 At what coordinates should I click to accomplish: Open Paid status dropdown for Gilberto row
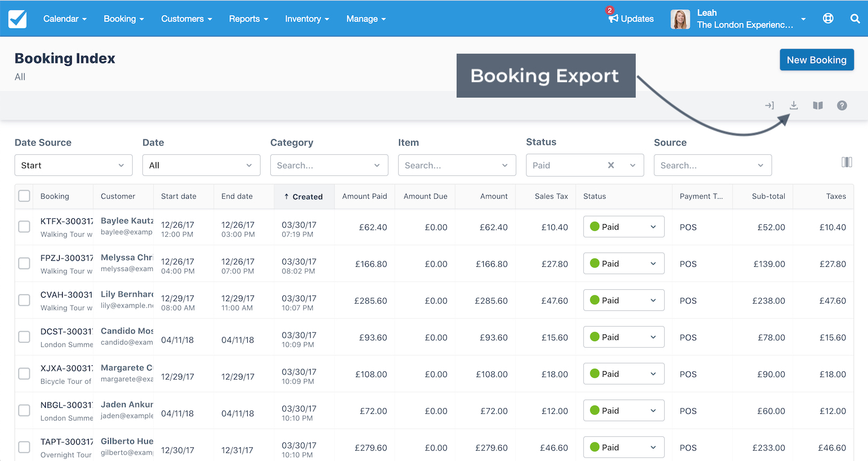624,447
